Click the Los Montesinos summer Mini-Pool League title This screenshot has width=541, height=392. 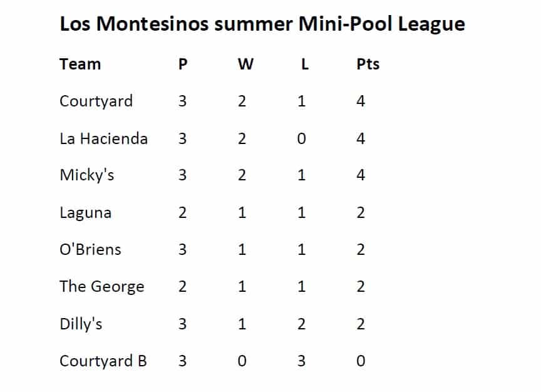click(x=262, y=25)
